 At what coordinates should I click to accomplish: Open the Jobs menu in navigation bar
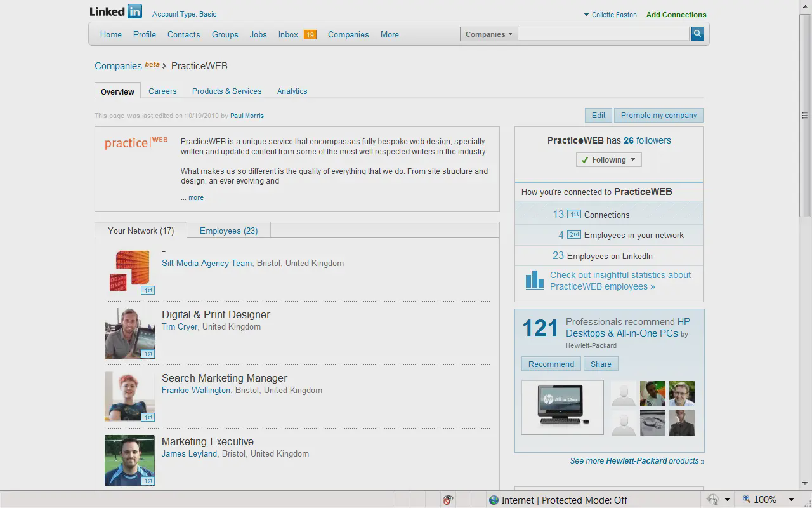258,35
